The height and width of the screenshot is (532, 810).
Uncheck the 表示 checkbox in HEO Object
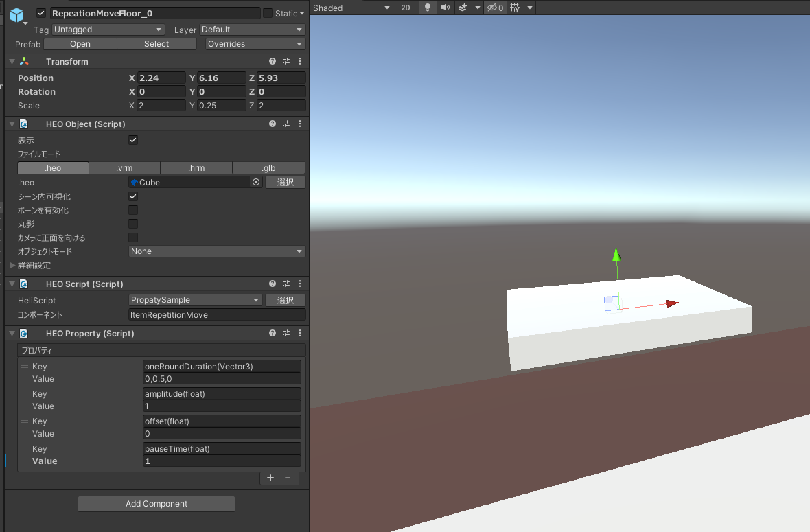(x=132, y=140)
